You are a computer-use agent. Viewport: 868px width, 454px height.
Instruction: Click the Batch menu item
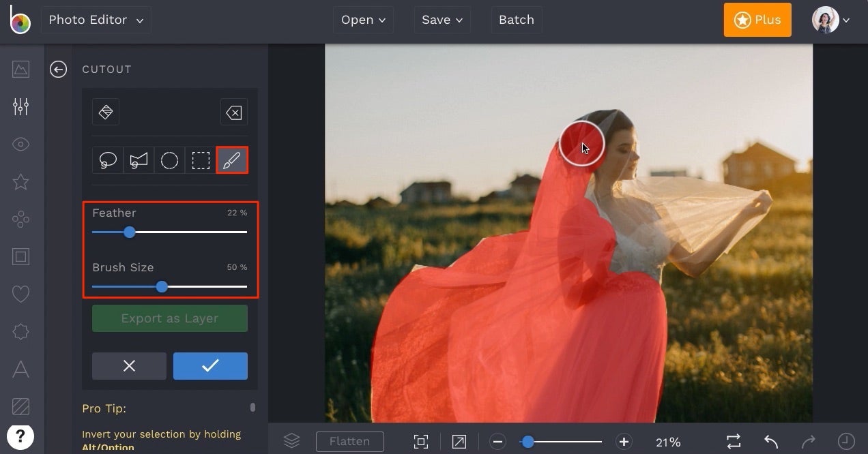tap(516, 20)
